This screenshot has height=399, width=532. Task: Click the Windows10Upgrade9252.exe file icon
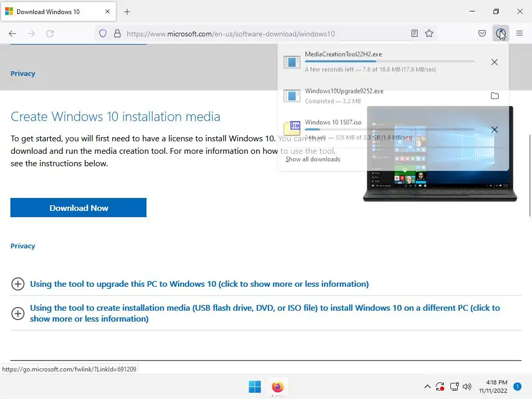[292, 96]
